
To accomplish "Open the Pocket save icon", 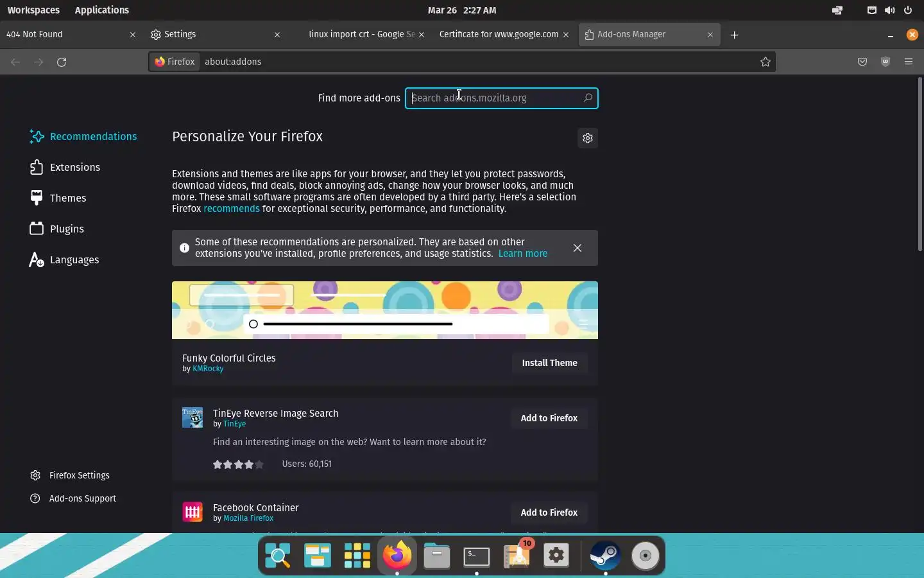I will (x=862, y=62).
